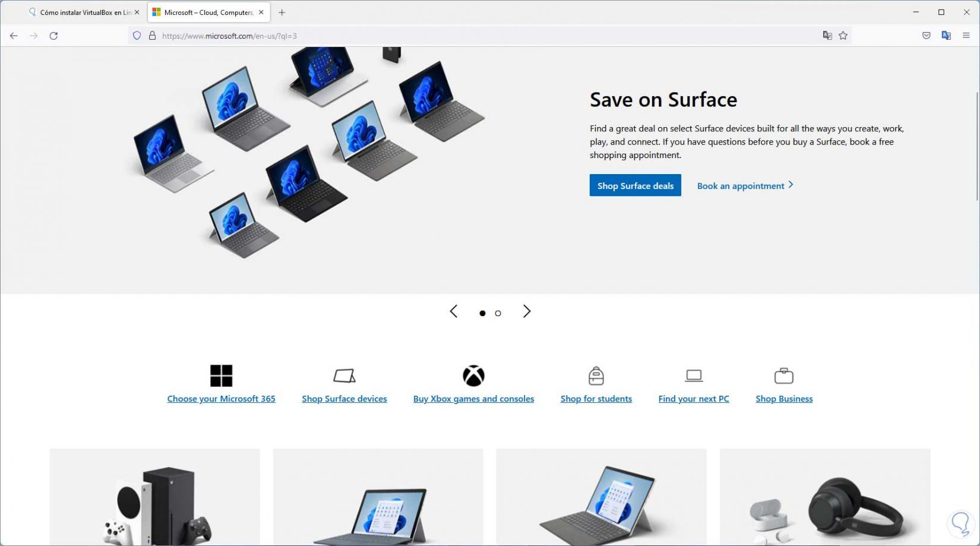Show the next carousel slide
Viewport: 980px width, 546px height.
527,312
